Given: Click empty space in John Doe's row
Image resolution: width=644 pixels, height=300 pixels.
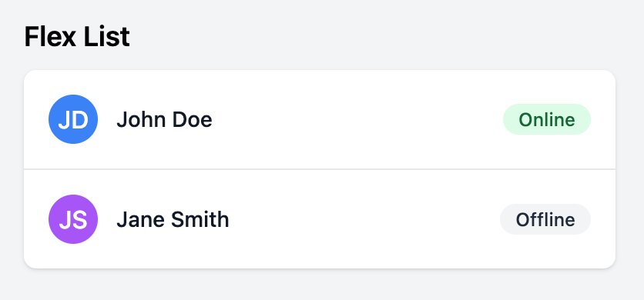Looking at the screenshot, I should click(357, 119).
